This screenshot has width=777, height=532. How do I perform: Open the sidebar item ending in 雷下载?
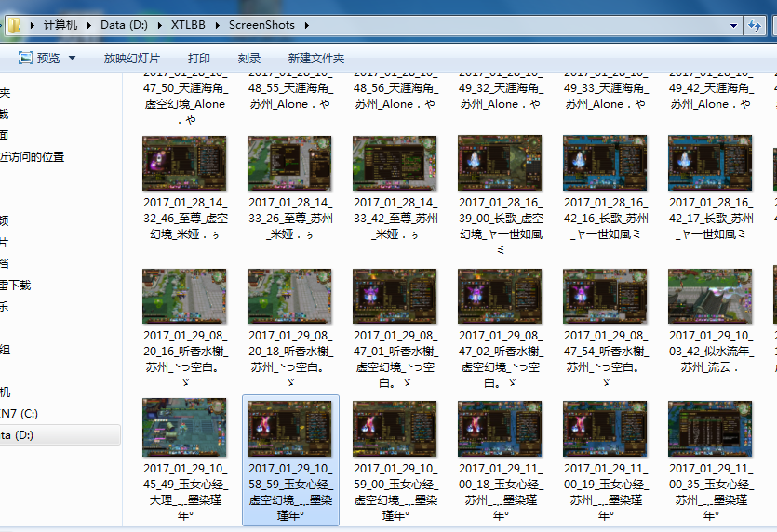click(16, 285)
